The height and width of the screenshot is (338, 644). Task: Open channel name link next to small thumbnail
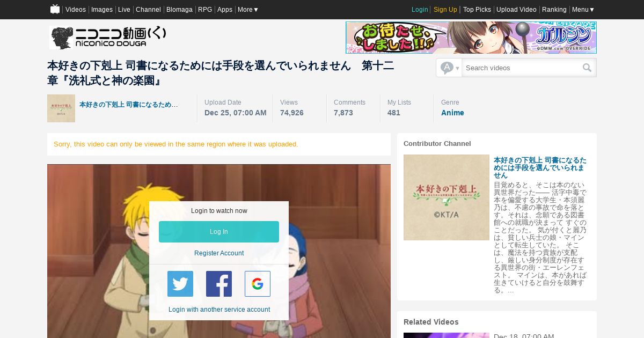[129, 105]
